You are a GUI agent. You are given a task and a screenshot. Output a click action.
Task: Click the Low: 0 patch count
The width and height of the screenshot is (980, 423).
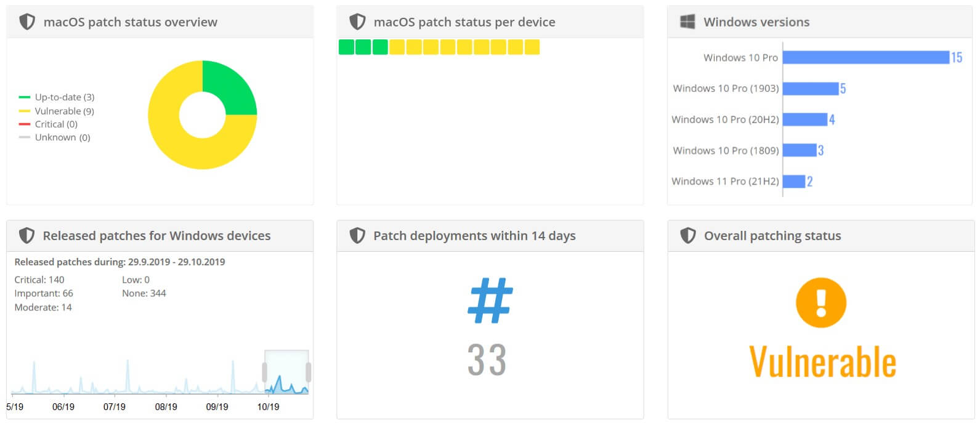pyautogui.click(x=136, y=280)
